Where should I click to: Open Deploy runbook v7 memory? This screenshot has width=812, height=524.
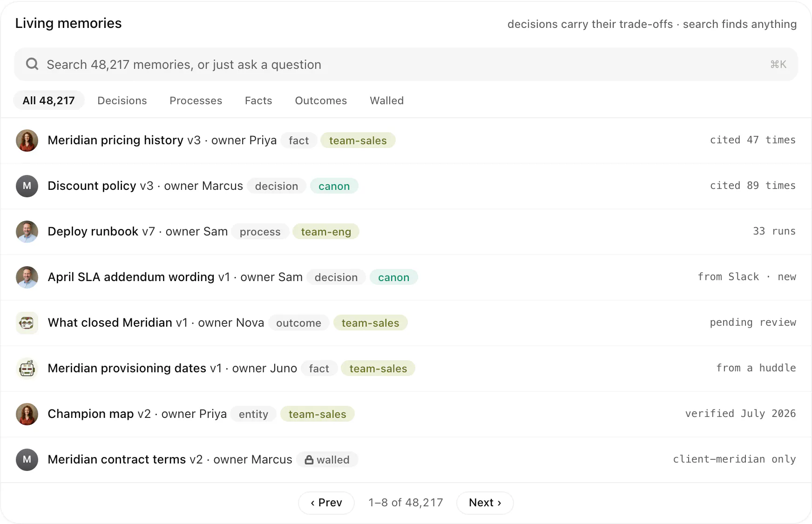(406, 232)
